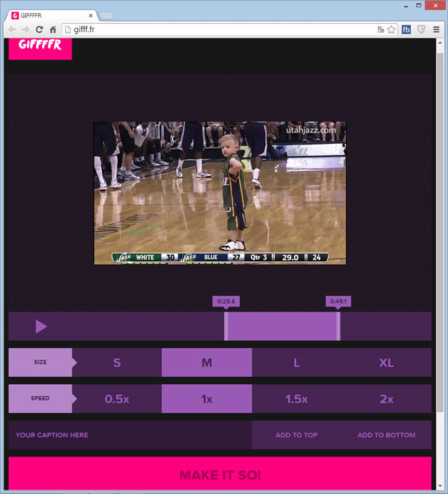Image resolution: width=448 pixels, height=494 pixels.
Task: Click the 0:45.1 end marker
Action: (338, 302)
